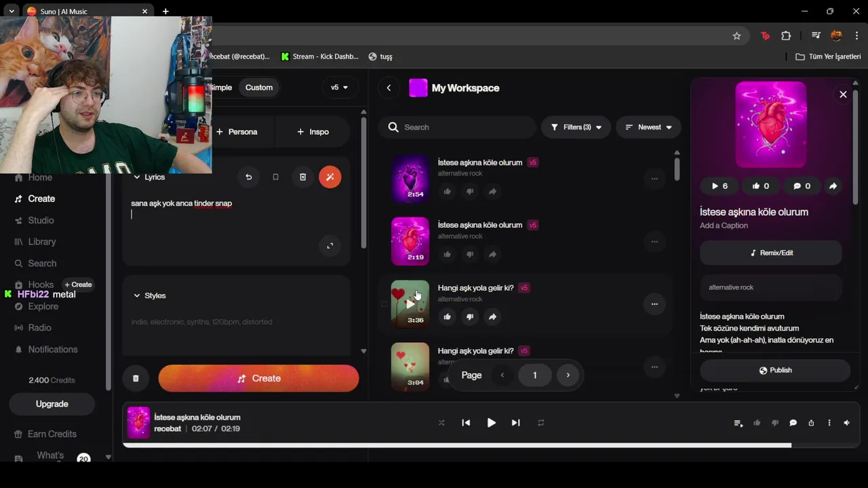
Task: Skip to previous track in player bar
Action: tap(466, 422)
